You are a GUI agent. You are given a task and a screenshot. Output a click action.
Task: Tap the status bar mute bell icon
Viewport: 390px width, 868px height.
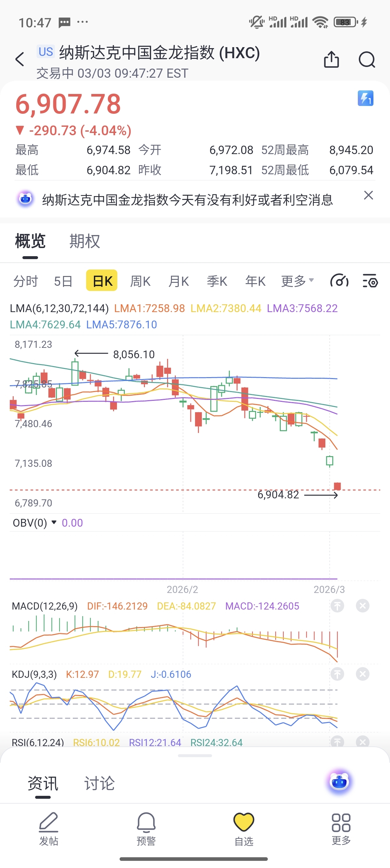[x=257, y=22]
